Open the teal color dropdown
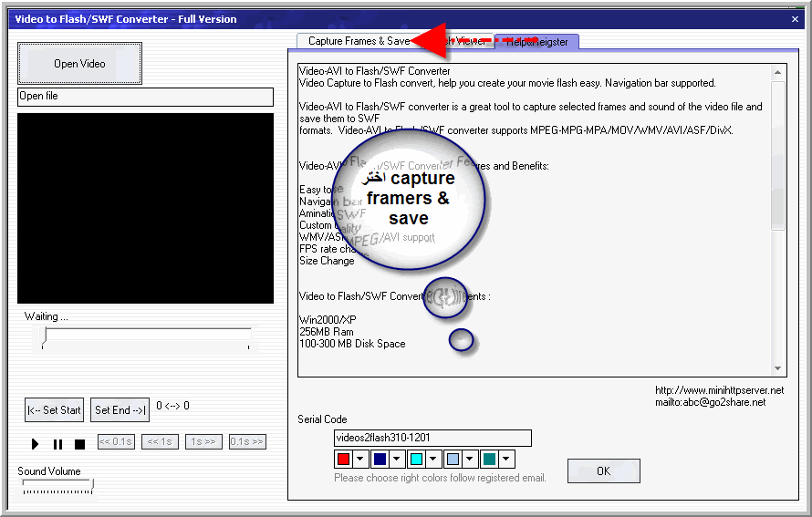812x517 pixels. pyautogui.click(x=506, y=459)
